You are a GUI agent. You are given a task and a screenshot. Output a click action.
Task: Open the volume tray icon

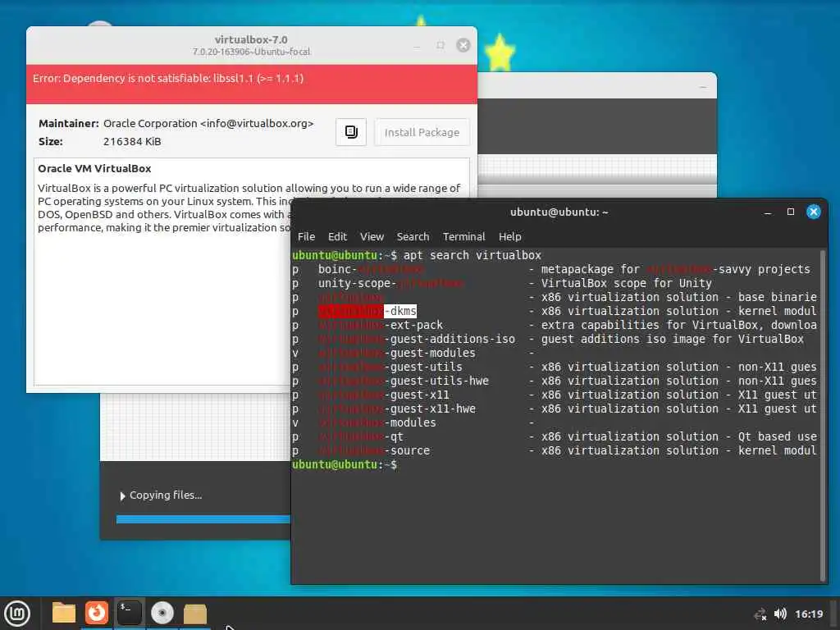[x=780, y=614]
